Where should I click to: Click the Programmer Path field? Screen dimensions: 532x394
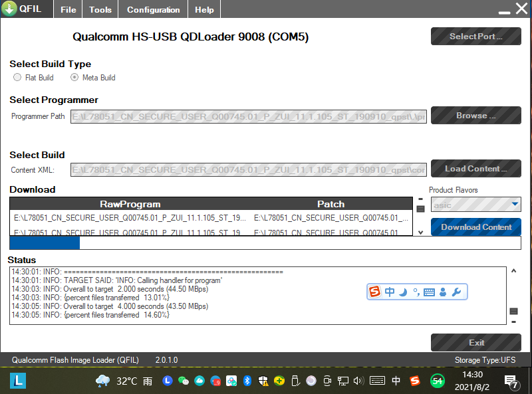click(248, 117)
